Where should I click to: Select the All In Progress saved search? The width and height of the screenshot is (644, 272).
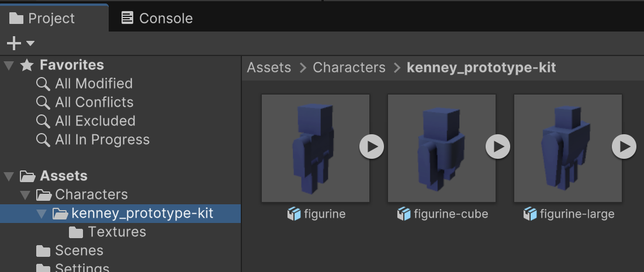[102, 140]
